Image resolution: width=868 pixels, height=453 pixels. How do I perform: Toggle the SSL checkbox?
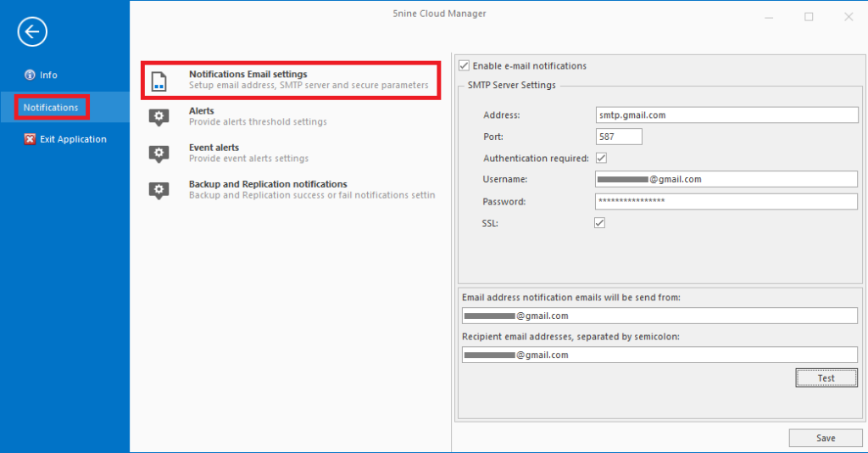click(x=599, y=222)
